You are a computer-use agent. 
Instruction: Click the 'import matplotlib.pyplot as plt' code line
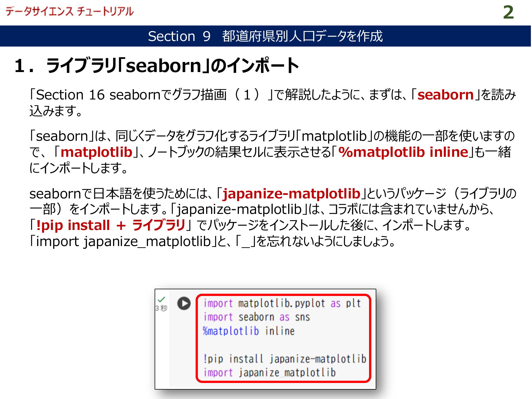click(x=282, y=303)
